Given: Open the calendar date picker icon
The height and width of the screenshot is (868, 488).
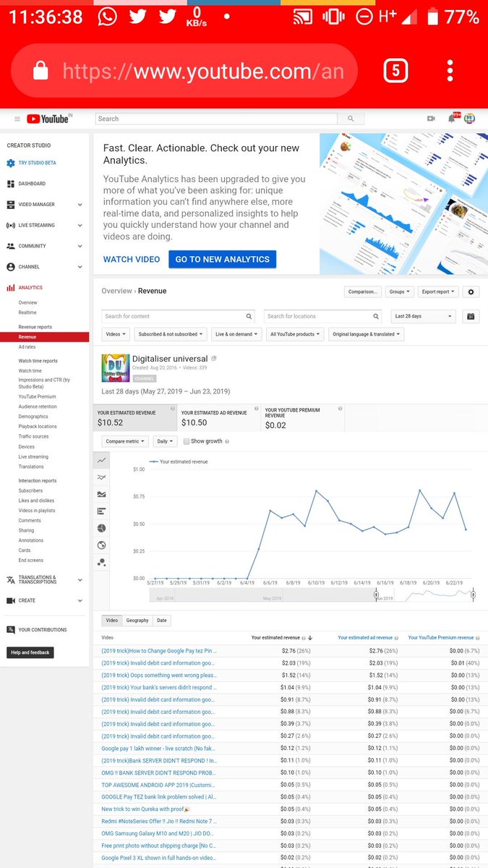Looking at the screenshot, I should 471,316.
